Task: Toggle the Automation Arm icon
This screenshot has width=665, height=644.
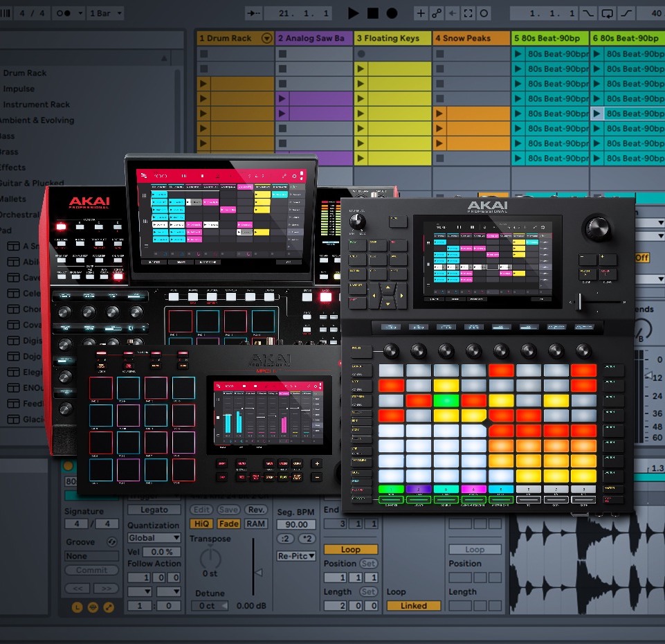Action: pyautogui.click(x=437, y=13)
